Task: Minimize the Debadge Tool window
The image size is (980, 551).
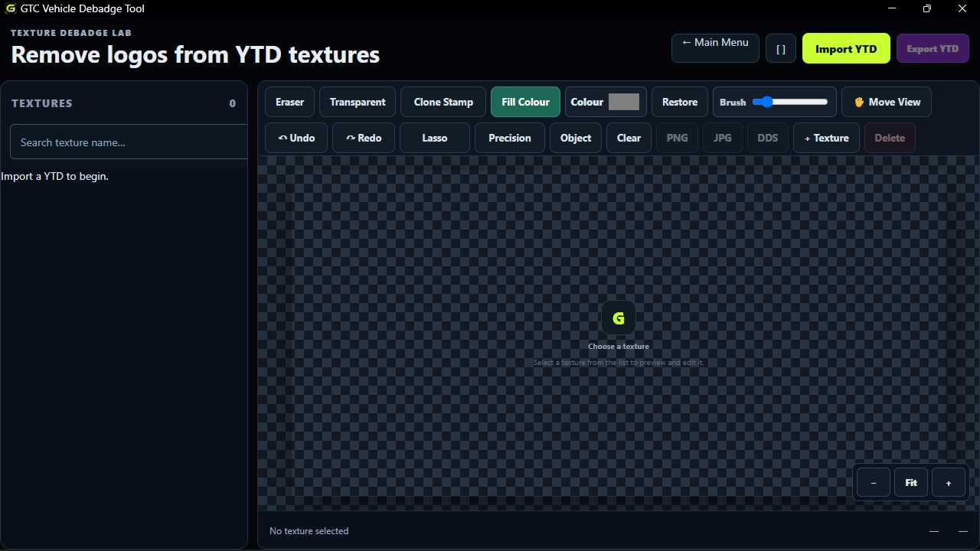Action: (892, 8)
